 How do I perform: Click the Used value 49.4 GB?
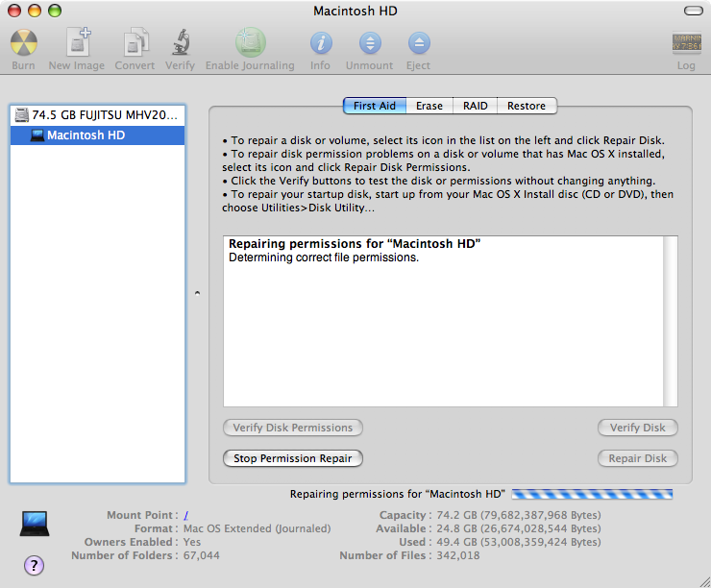519,542
